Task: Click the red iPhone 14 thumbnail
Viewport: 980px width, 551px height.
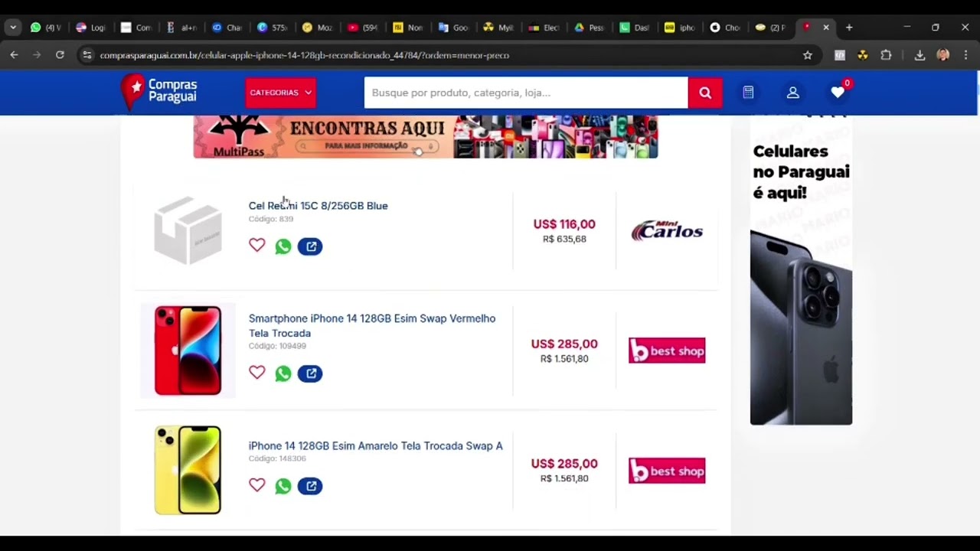Action: (x=188, y=350)
